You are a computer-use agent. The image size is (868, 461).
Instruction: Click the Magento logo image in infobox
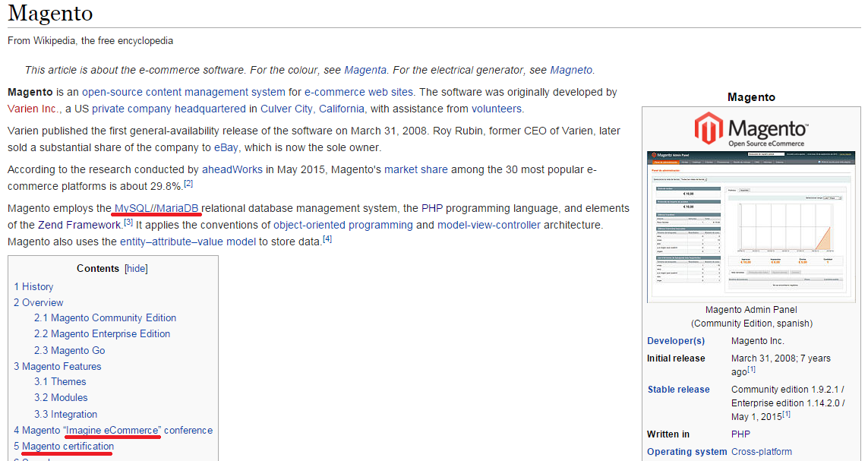point(751,130)
